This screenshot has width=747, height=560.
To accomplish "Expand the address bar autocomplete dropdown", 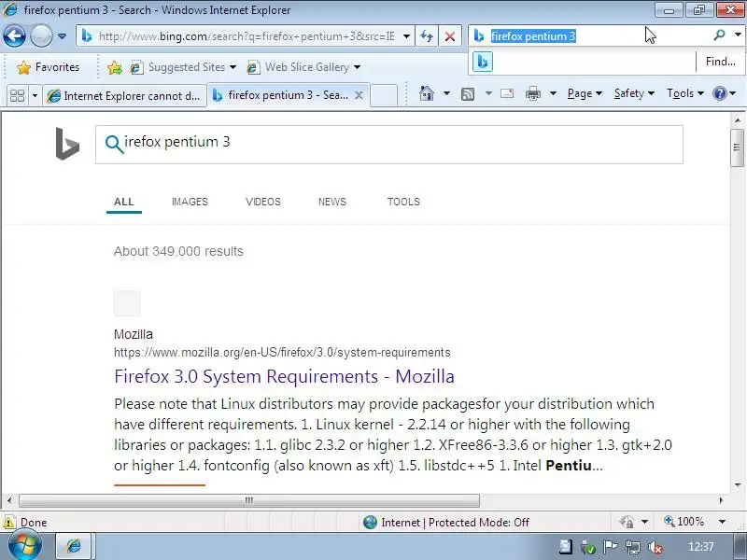I will (406, 36).
